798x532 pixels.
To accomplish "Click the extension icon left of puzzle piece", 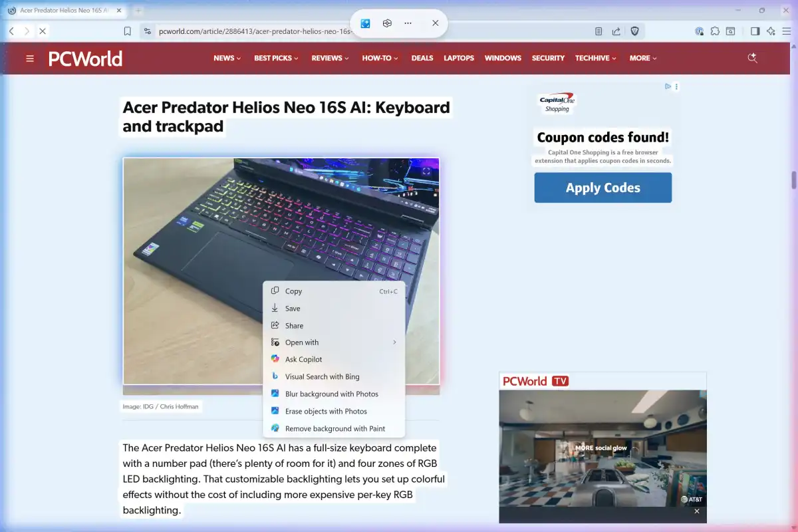I will pos(699,31).
